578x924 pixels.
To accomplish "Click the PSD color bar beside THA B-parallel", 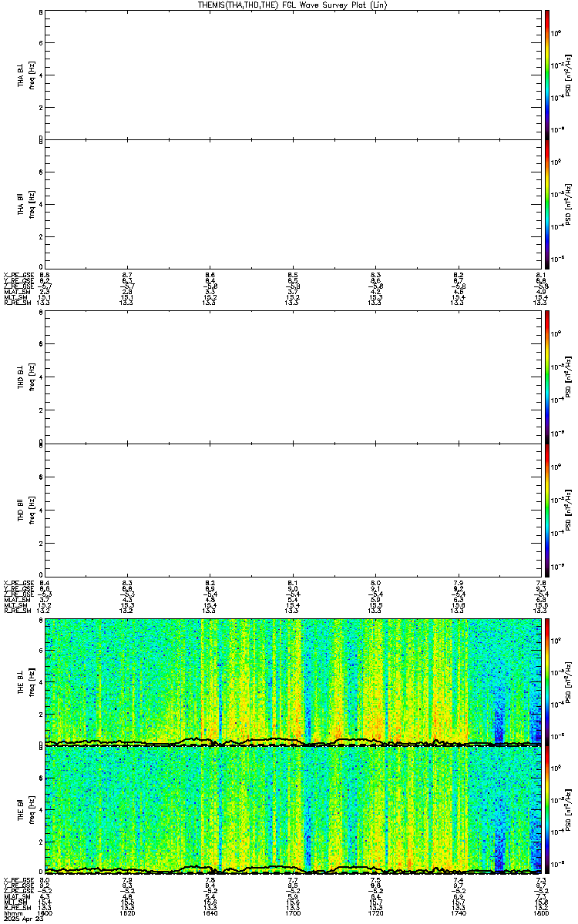I will click(x=547, y=205).
